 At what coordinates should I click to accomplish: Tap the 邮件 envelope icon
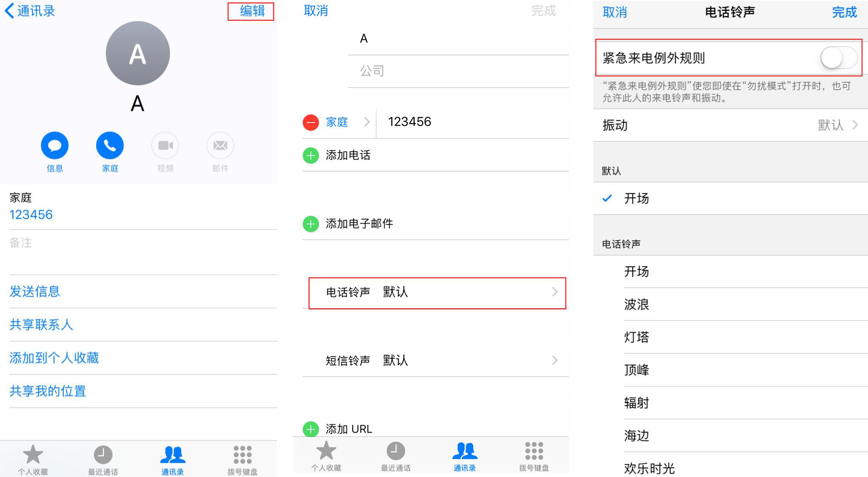[x=221, y=145]
